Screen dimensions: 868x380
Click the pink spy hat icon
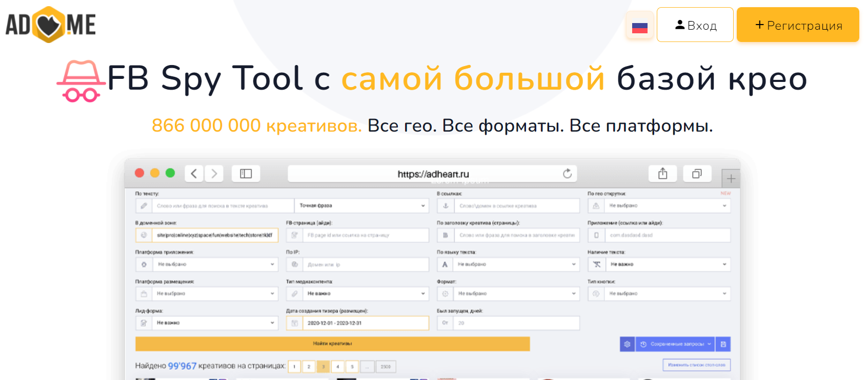(x=80, y=81)
